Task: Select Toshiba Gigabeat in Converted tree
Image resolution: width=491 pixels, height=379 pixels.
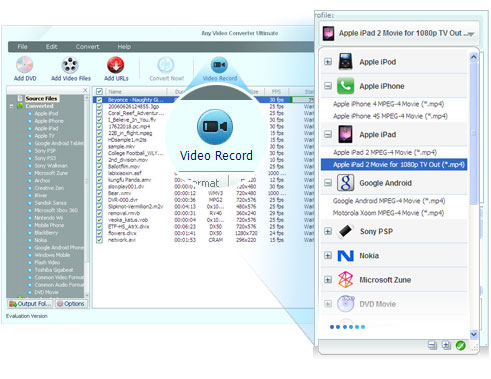Action: coord(54,270)
